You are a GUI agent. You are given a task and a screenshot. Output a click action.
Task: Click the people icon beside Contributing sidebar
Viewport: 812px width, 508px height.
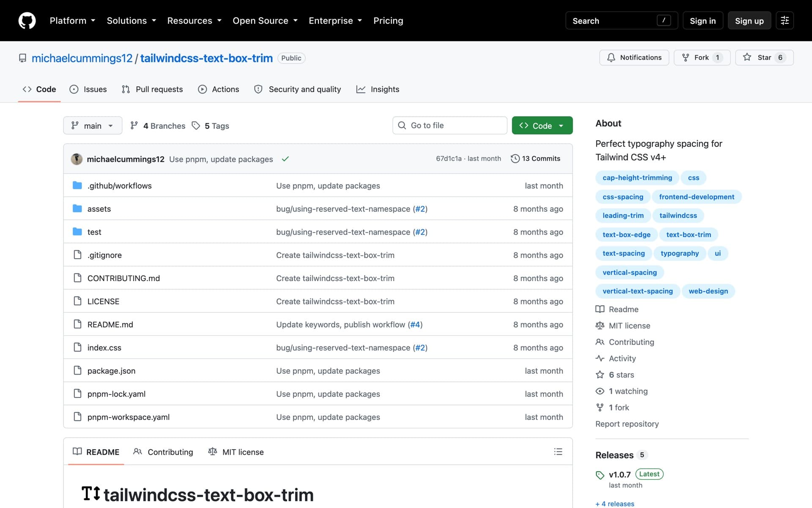pyautogui.click(x=600, y=342)
